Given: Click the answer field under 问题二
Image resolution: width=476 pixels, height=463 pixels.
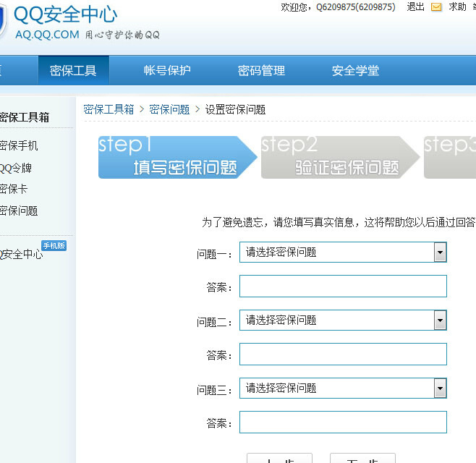Looking at the screenshot, I should tap(343, 354).
